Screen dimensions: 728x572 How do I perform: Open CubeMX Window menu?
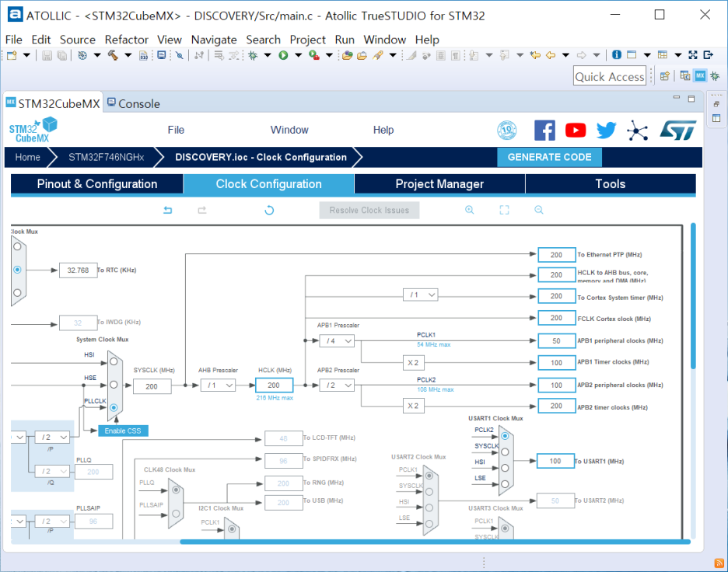[289, 130]
